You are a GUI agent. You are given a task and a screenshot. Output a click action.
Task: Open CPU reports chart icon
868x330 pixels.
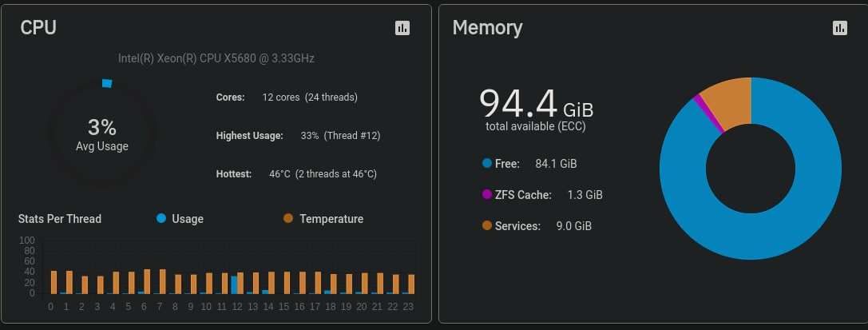402,28
